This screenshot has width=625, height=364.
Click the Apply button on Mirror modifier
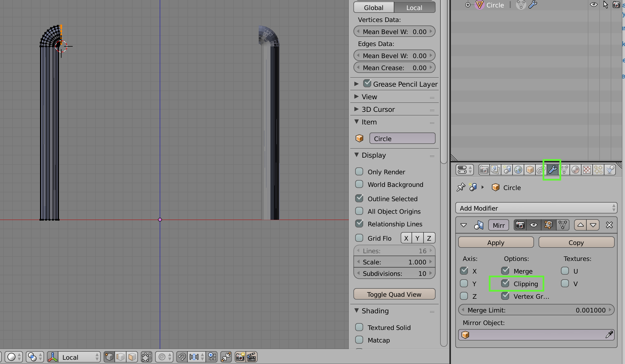tap(495, 242)
